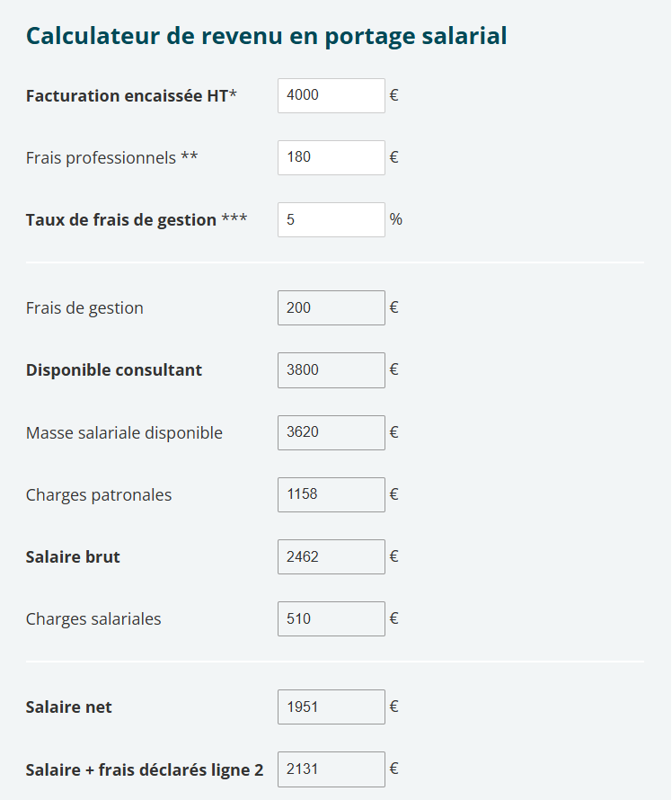Click the Masse salariale disponible field

331,432
